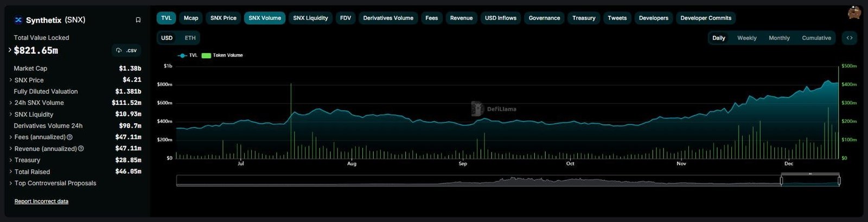Click the info icon beside Fees (annualized)
Image resolution: width=868 pixels, height=222 pixels.
point(69,137)
